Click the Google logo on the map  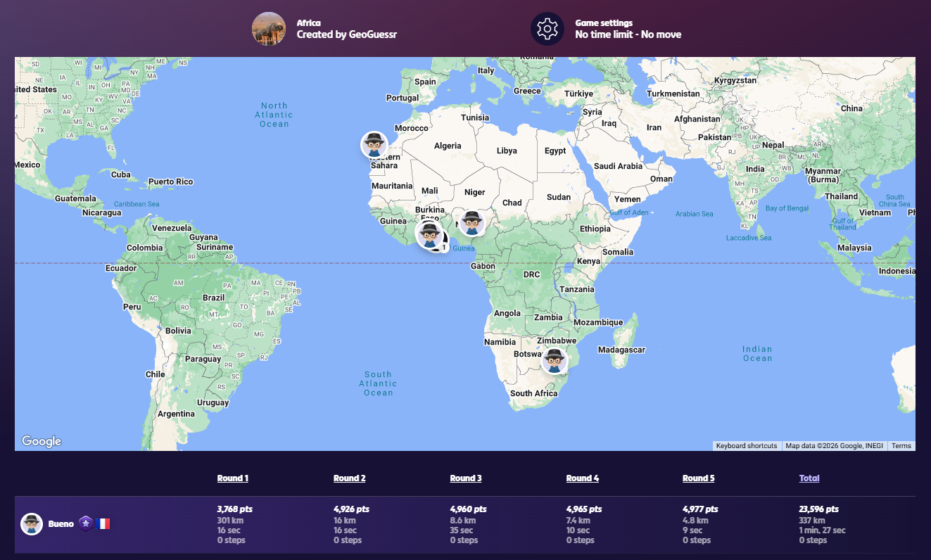(x=42, y=441)
